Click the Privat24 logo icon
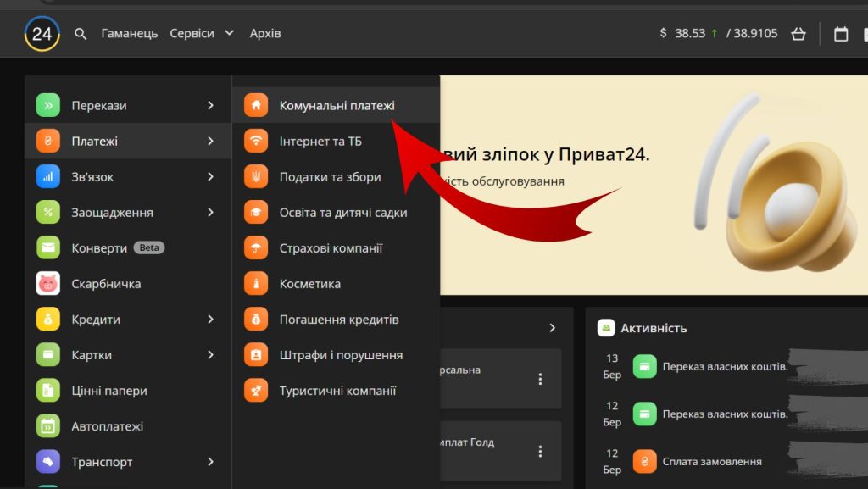 tap(42, 34)
